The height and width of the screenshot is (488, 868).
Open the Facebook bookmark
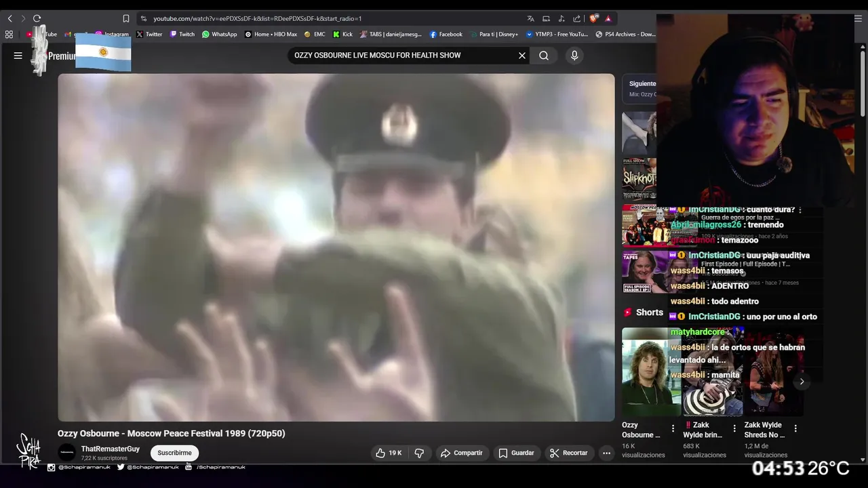coord(446,34)
